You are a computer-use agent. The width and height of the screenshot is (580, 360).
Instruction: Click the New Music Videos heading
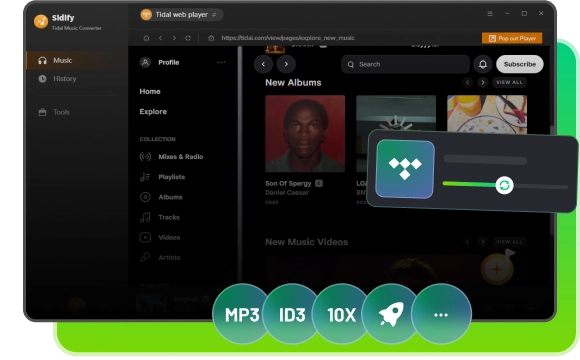[307, 242]
